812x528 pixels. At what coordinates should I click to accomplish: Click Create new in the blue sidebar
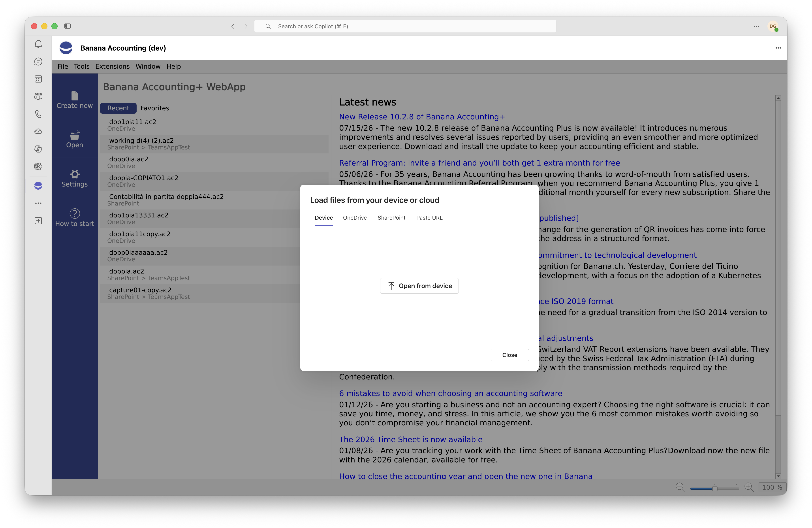coord(74,100)
